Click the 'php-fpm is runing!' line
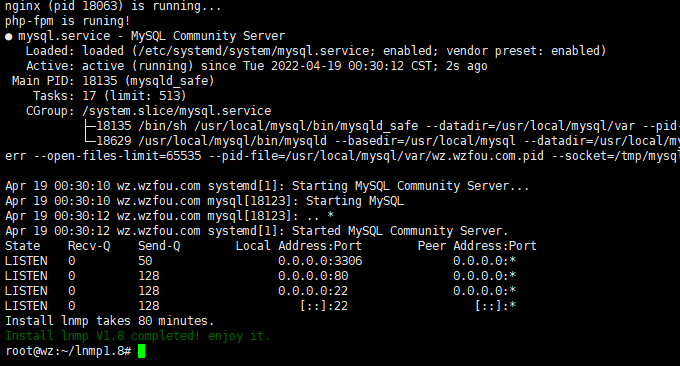 [68, 21]
